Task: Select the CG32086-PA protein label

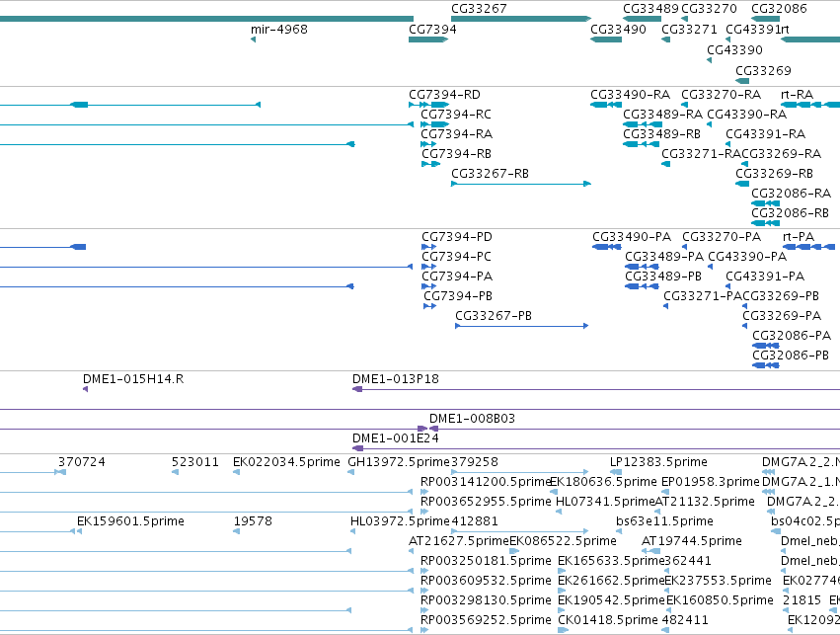Action: tap(792, 337)
